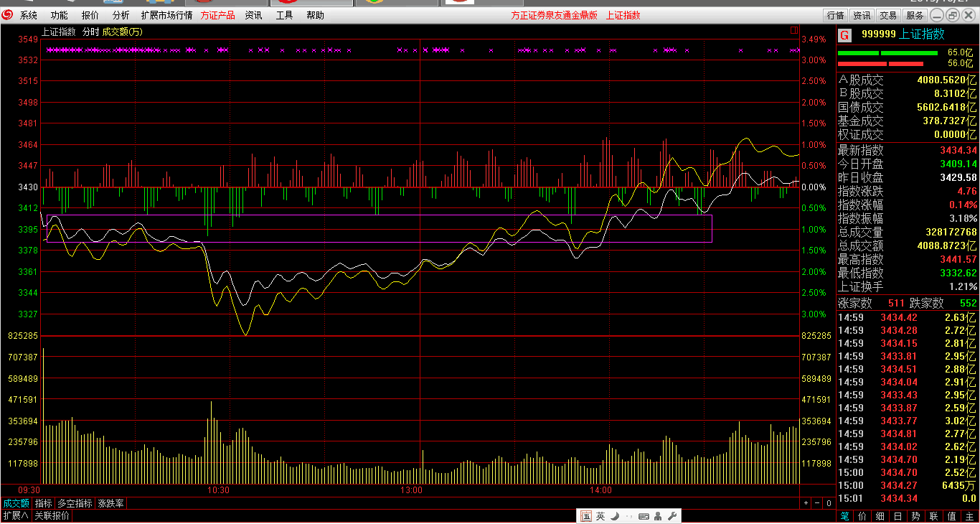Click the 总成交量 value 328172768
Image resolution: width=980 pixels, height=524 pixels.
[951, 232]
